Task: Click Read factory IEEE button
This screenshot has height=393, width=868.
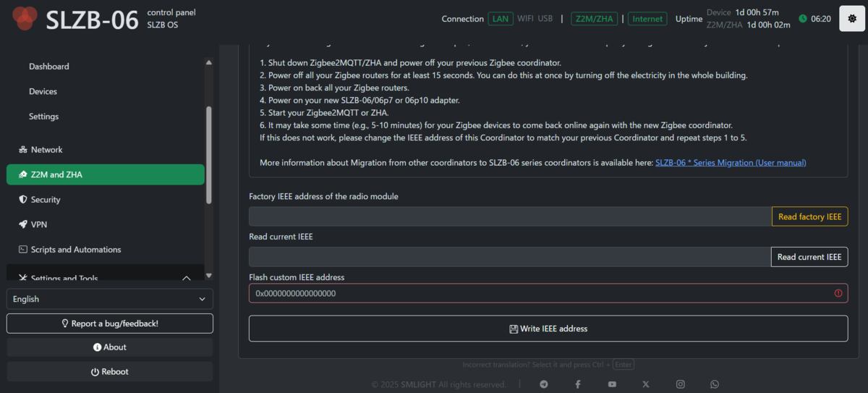Action: coord(810,216)
